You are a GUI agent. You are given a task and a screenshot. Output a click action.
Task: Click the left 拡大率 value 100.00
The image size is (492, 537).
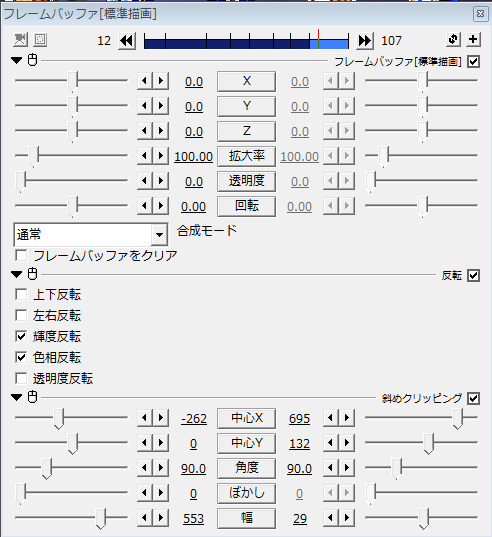pos(193,157)
